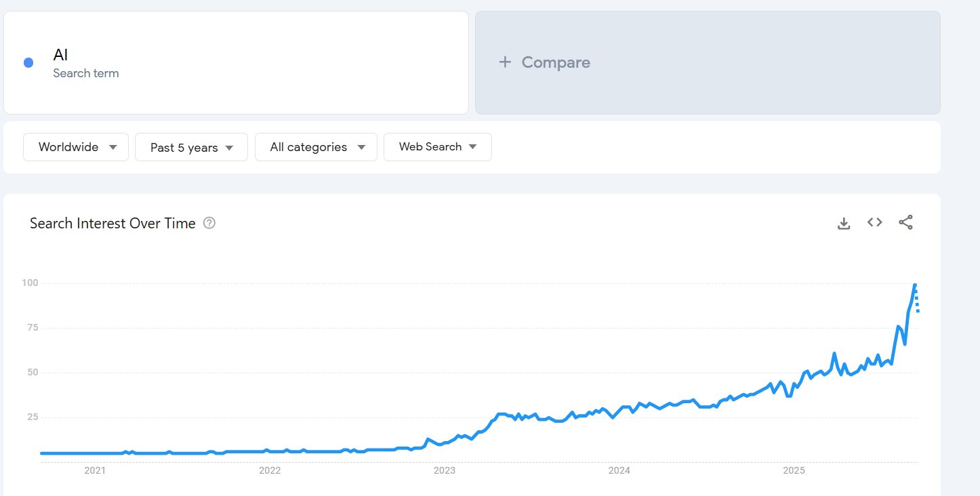
Task: Expand the Past 5 years time range
Action: [191, 147]
